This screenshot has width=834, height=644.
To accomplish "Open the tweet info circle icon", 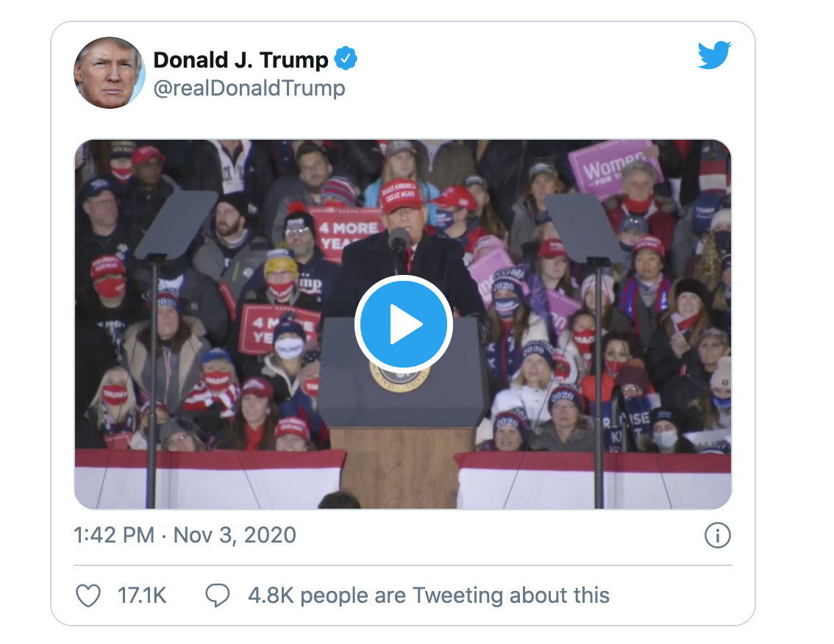I will 718,536.
